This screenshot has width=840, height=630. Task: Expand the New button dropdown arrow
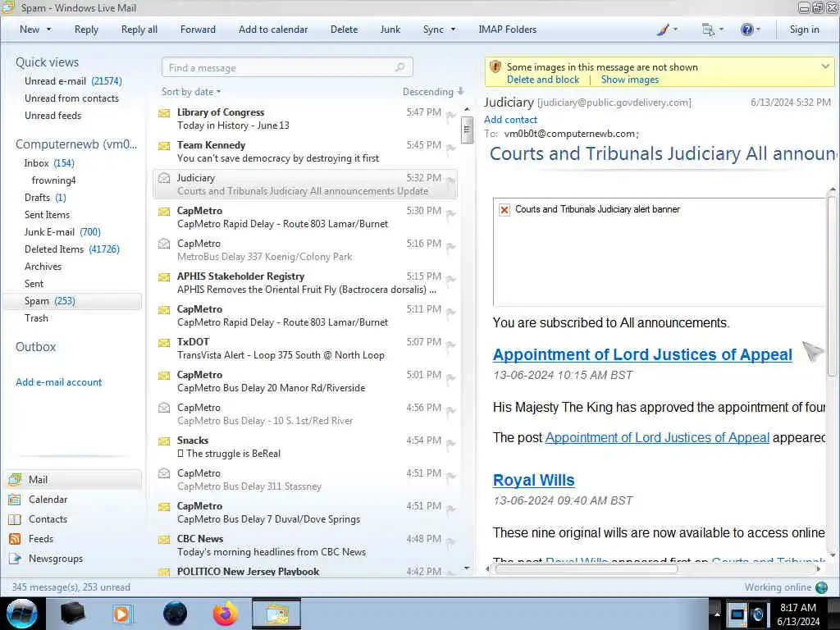click(48, 30)
